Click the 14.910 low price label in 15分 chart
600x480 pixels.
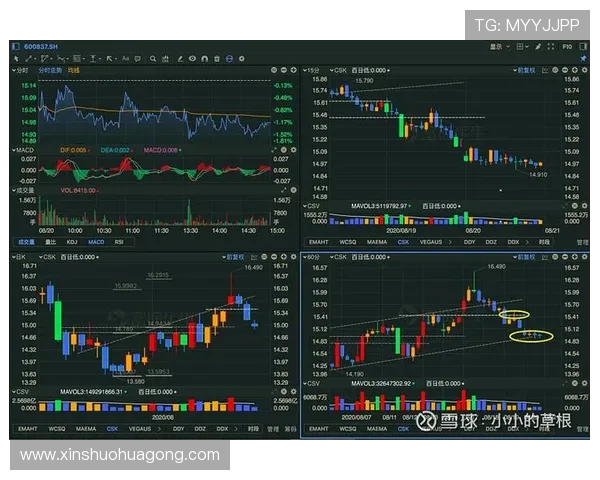pos(538,175)
